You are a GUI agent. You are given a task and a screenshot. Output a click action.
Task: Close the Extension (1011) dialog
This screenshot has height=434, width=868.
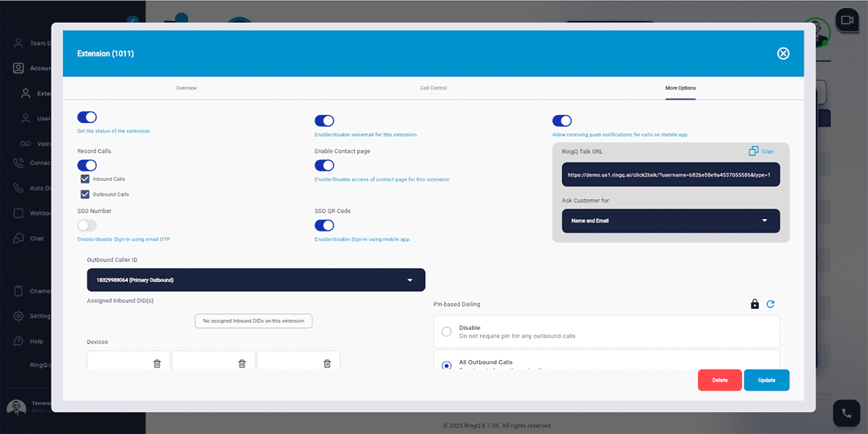pyautogui.click(x=783, y=54)
